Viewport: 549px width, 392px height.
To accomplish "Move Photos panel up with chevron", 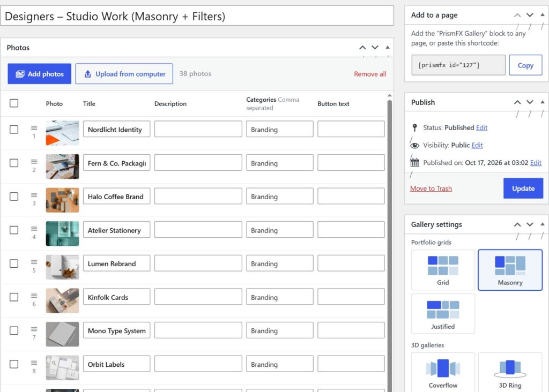I will coord(362,48).
